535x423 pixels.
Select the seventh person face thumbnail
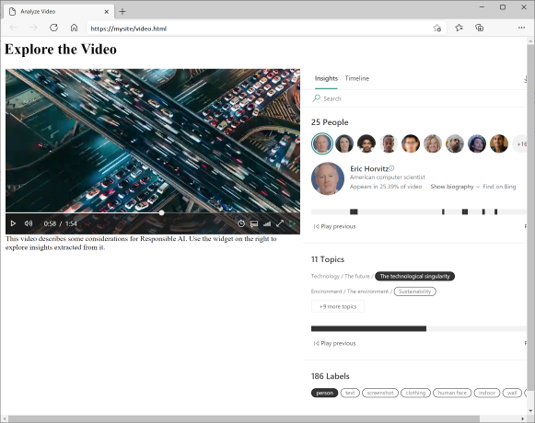tap(455, 144)
